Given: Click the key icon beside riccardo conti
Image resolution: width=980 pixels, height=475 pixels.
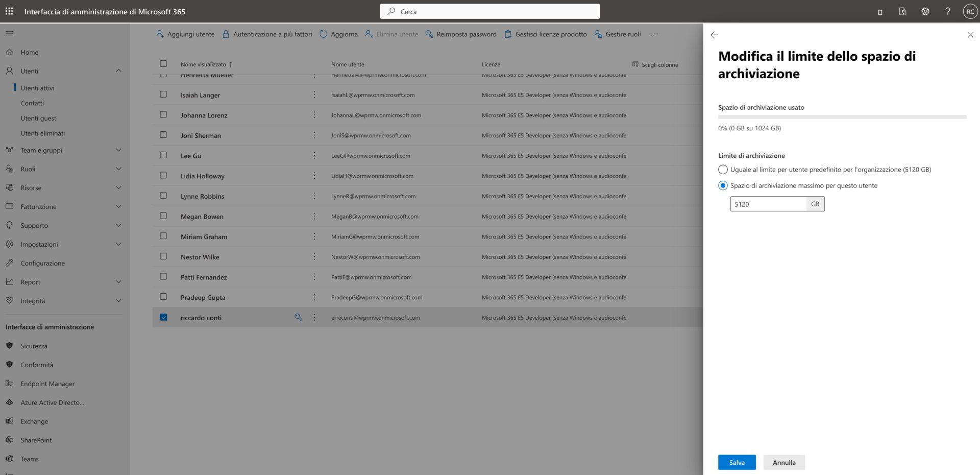Looking at the screenshot, I should [x=299, y=318].
